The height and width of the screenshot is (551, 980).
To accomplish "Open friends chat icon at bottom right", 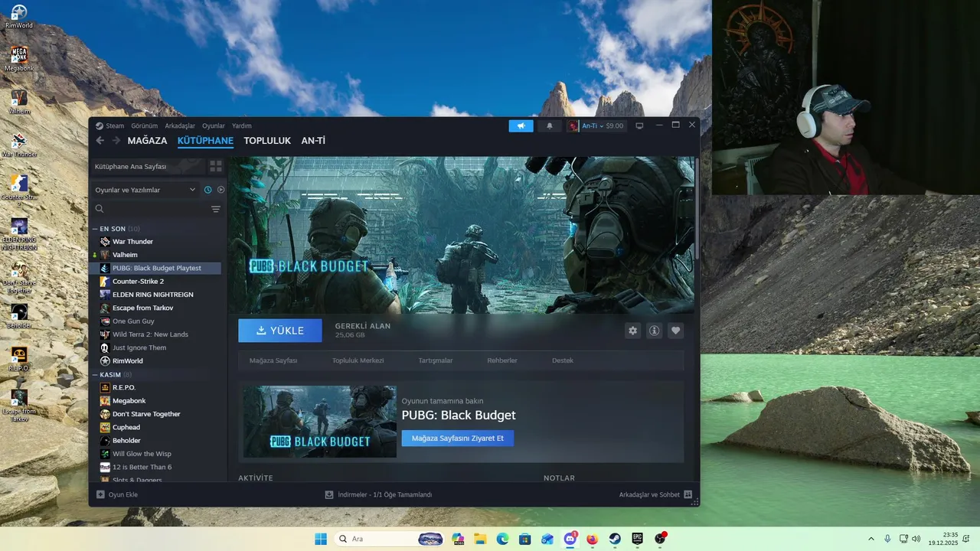I will (688, 494).
